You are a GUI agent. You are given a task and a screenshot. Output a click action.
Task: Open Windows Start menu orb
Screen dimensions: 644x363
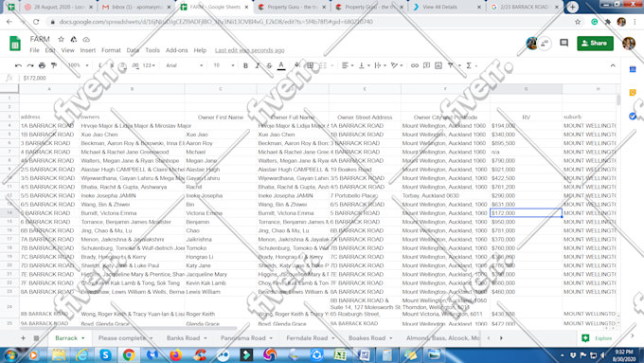[10, 354]
